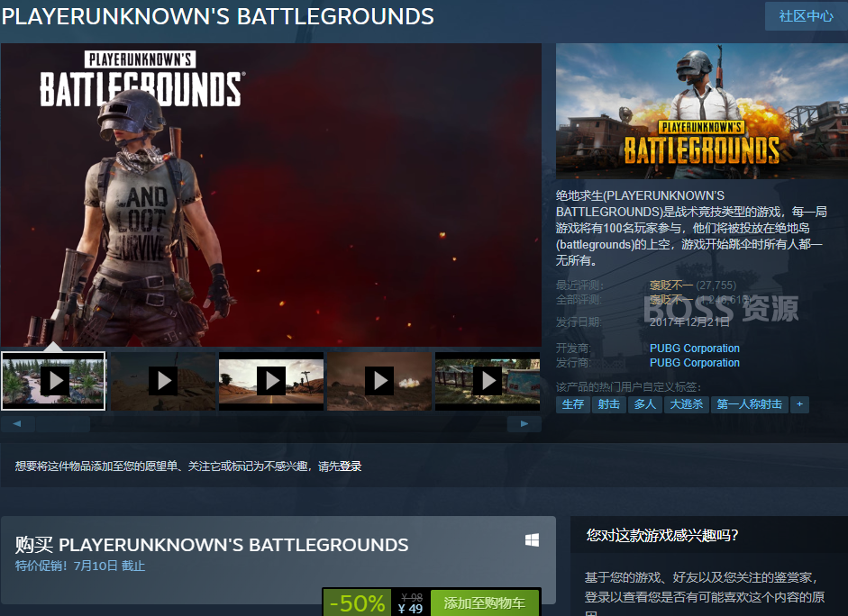Click the large main media preview image

click(x=271, y=195)
